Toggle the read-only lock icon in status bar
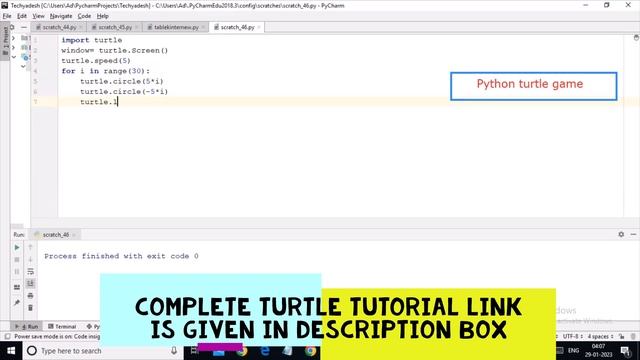Screen dimensions: 640x360 [x=621, y=336]
